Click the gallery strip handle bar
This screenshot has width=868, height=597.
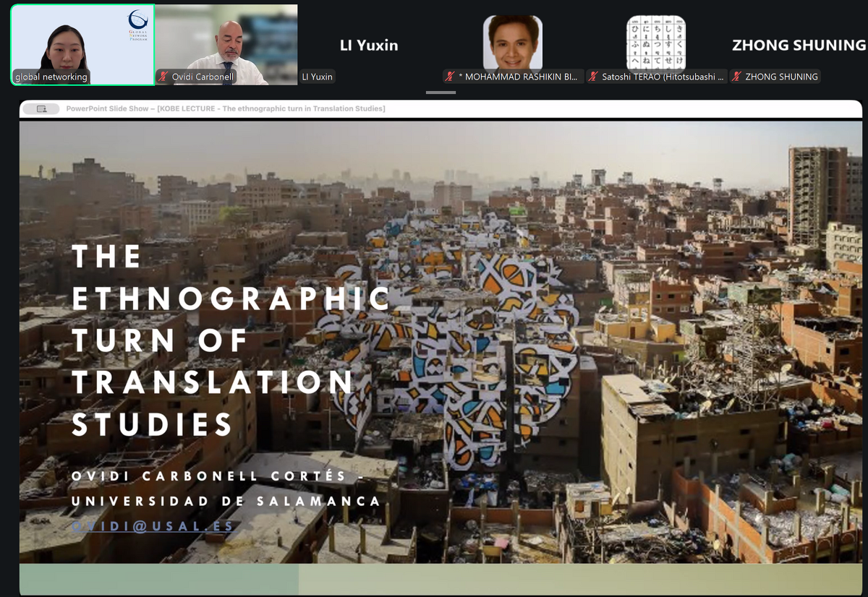(x=441, y=93)
